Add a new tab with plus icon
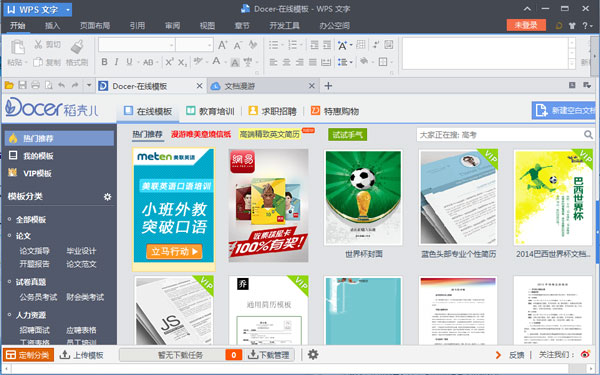The height and width of the screenshot is (375, 600). click(328, 86)
